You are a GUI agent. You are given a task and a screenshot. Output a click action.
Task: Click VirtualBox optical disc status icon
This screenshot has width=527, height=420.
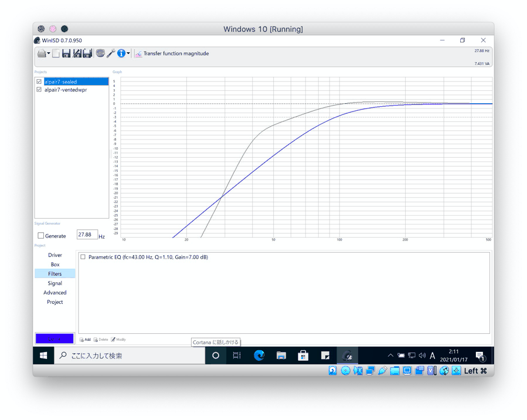pos(345,371)
